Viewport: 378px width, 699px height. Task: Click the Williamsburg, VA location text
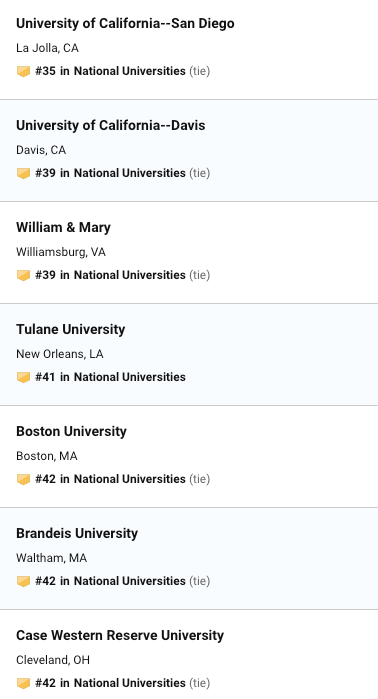[x=61, y=252]
